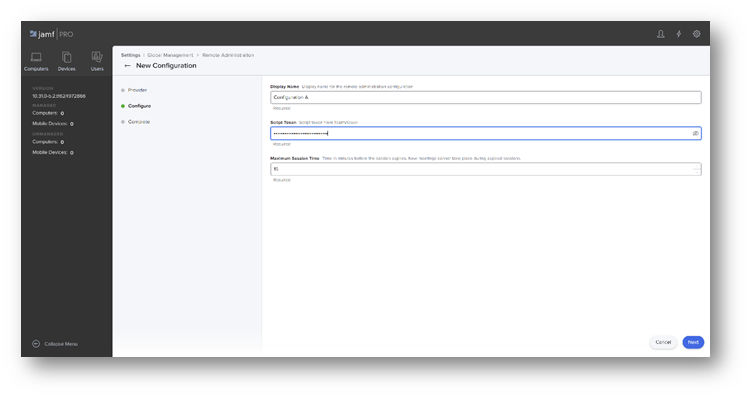Screen dimensions: 752x399
Task: Open the Devices section icon
Action: pos(67,61)
